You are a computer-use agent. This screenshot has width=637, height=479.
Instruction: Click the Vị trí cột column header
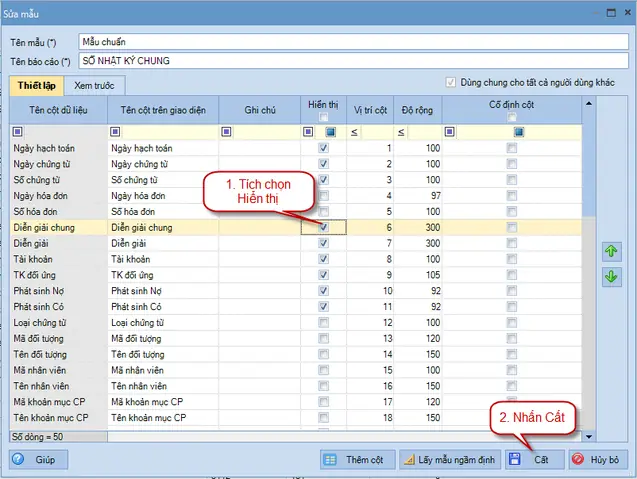click(370, 110)
